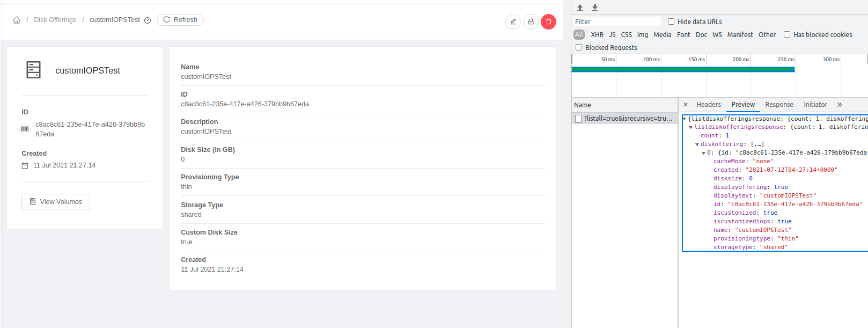
Task: Click the 100 ms timeline marker
Action: [652, 60]
